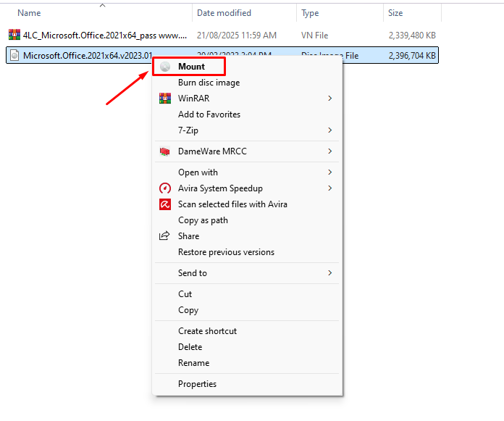Click the 2,396,704 KB size cell
504x421 pixels.
(412, 56)
